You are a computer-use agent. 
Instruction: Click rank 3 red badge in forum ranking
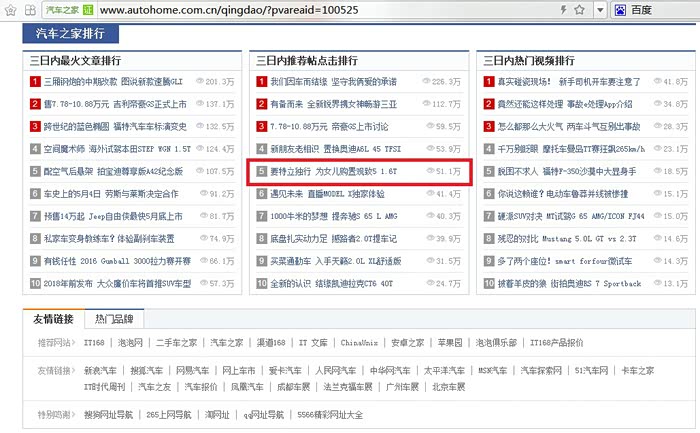pyautogui.click(x=261, y=126)
